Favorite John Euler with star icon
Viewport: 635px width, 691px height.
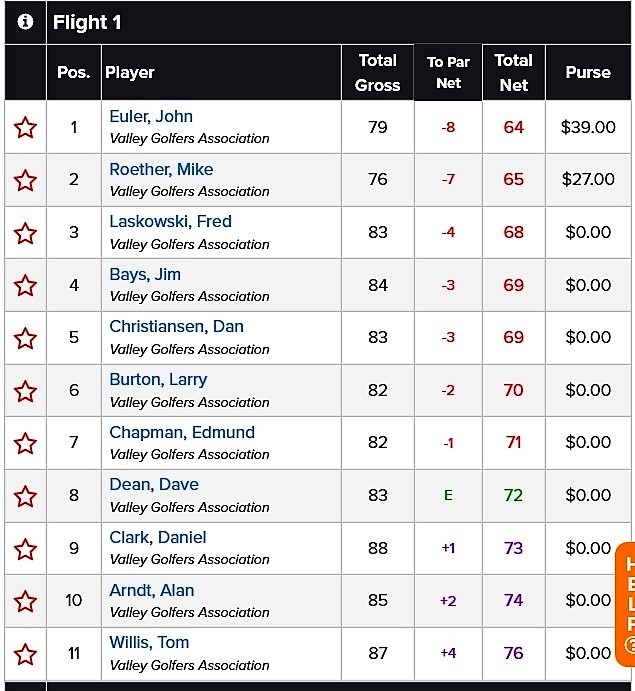pos(25,127)
